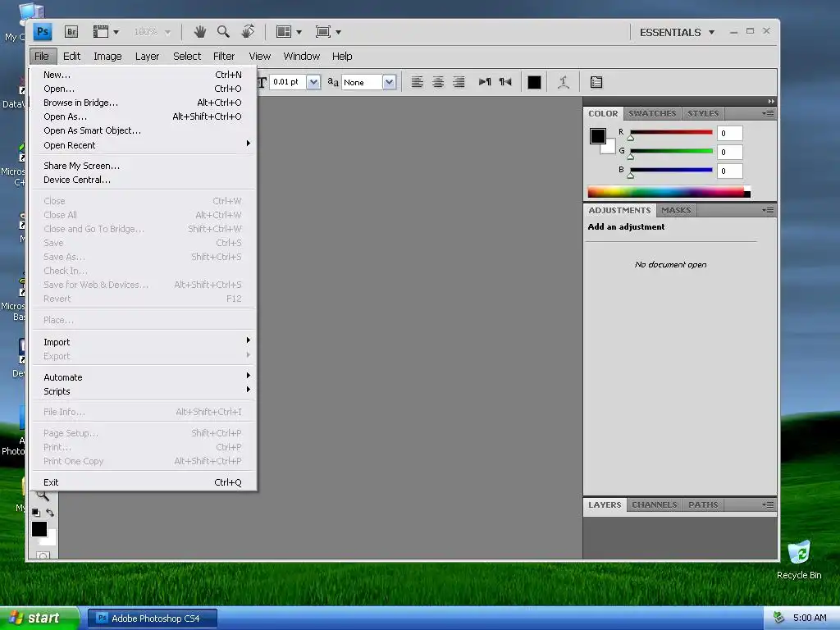Click the swap colors arrow icon in toolbox
Viewport: 840px width, 630px height.
[x=50, y=513]
